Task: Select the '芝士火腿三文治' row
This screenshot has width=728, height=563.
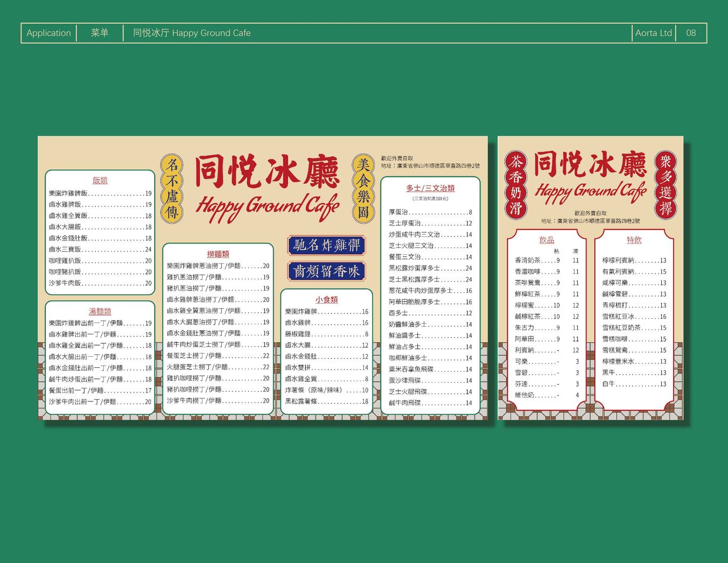Action: [430, 246]
